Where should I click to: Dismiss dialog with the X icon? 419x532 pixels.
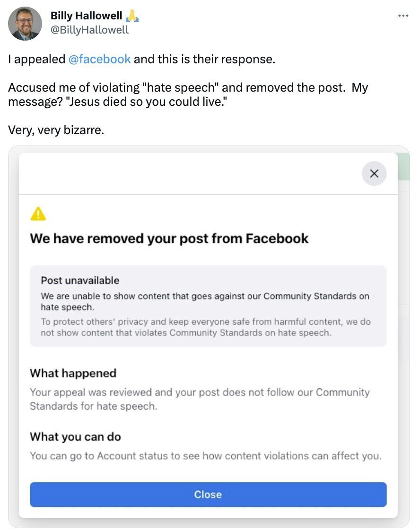[x=374, y=173]
